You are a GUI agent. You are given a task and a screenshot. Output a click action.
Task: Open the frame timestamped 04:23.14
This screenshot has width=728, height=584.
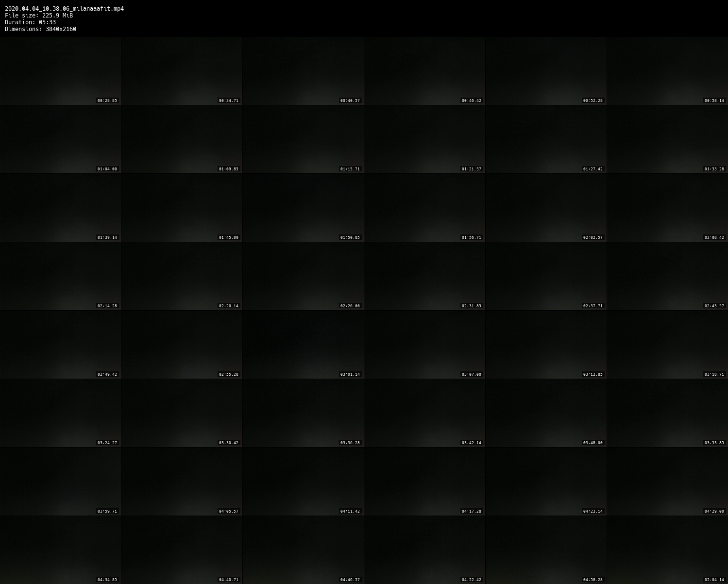pyautogui.click(x=546, y=482)
